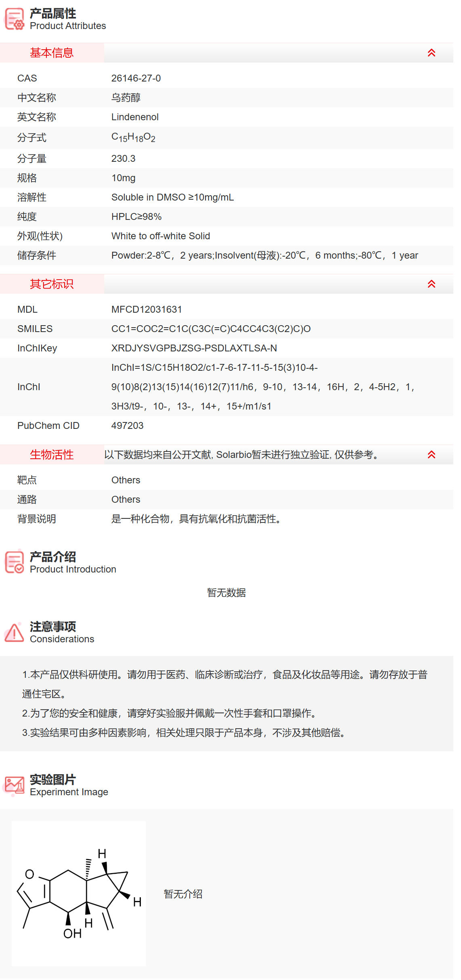Click the Solarbio disclaimer text in 生物活性 header
461x980 pixels.
click(x=241, y=455)
